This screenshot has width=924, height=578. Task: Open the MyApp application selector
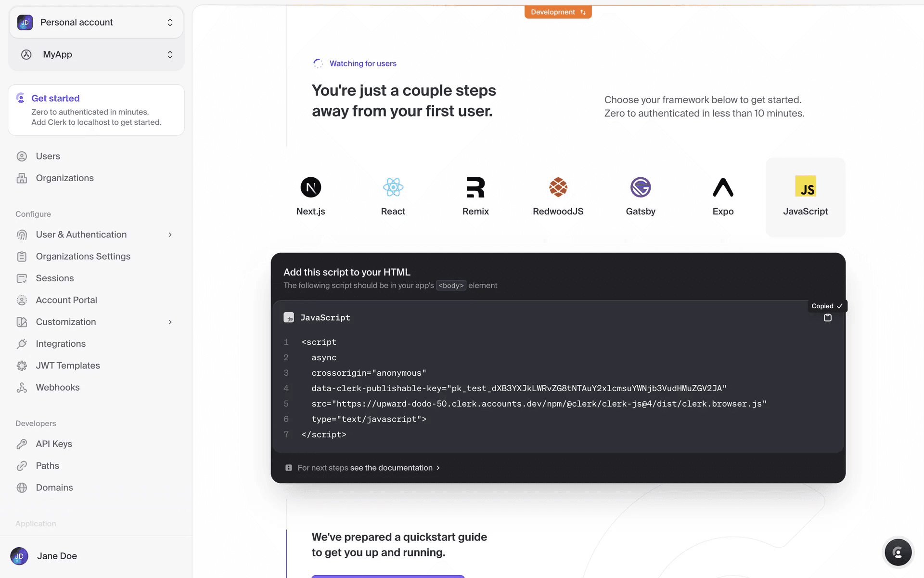pyautogui.click(x=96, y=54)
